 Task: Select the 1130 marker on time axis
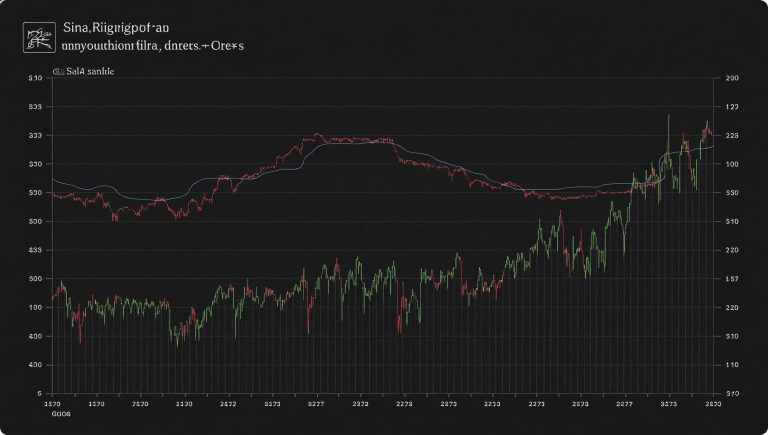click(x=184, y=404)
